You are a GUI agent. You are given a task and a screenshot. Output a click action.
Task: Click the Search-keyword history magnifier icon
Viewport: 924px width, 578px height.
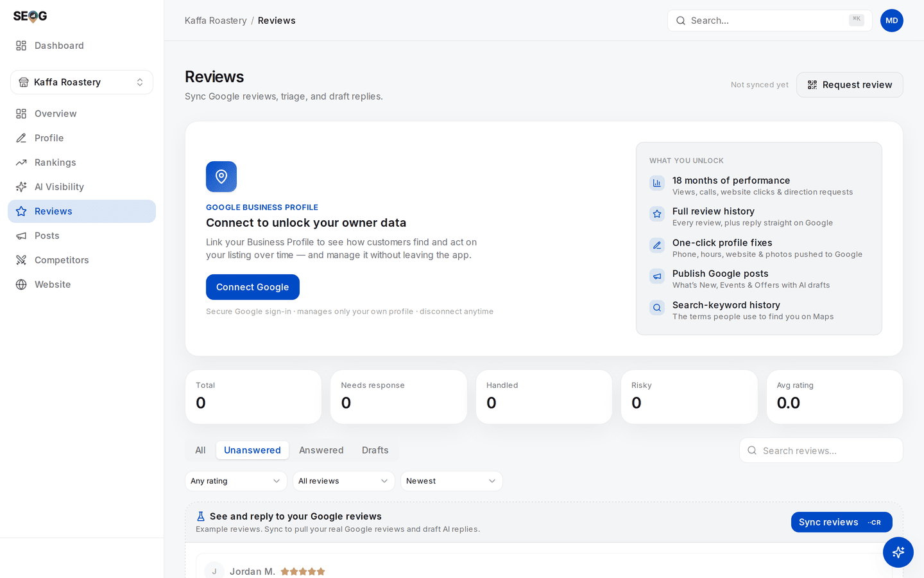tap(657, 308)
